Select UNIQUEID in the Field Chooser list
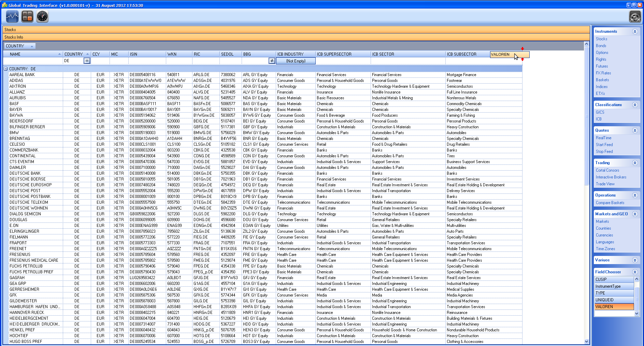Viewport: 644px width, 346px height. coord(614,300)
